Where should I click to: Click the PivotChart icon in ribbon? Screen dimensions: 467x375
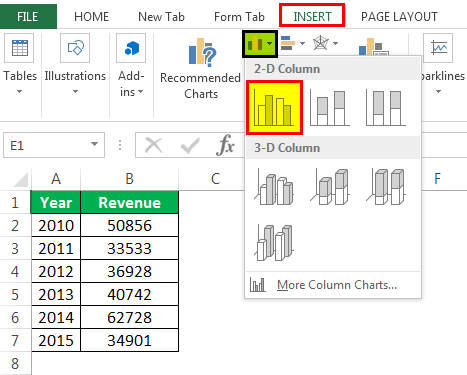[373, 47]
